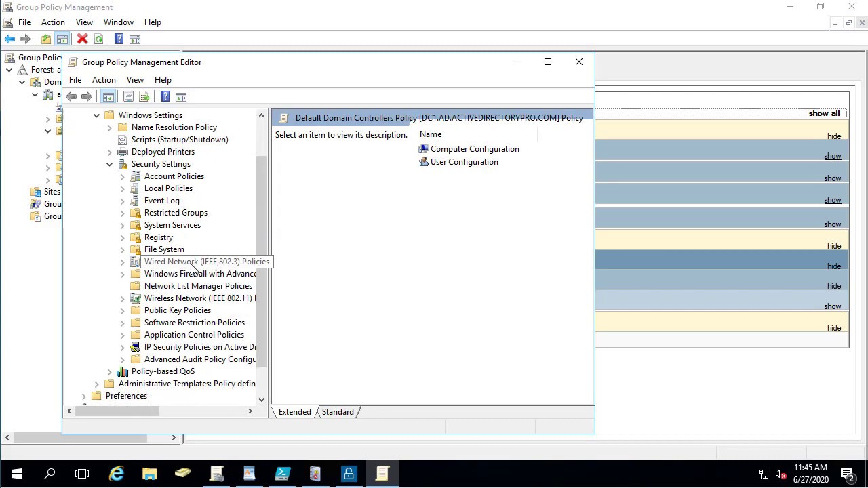Open File Explorer from the taskbar

coord(149,474)
